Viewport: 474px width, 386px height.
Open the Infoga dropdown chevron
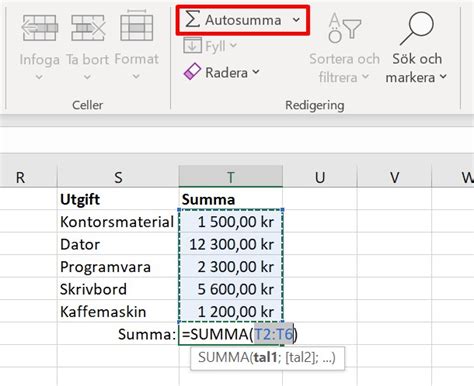[39, 77]
